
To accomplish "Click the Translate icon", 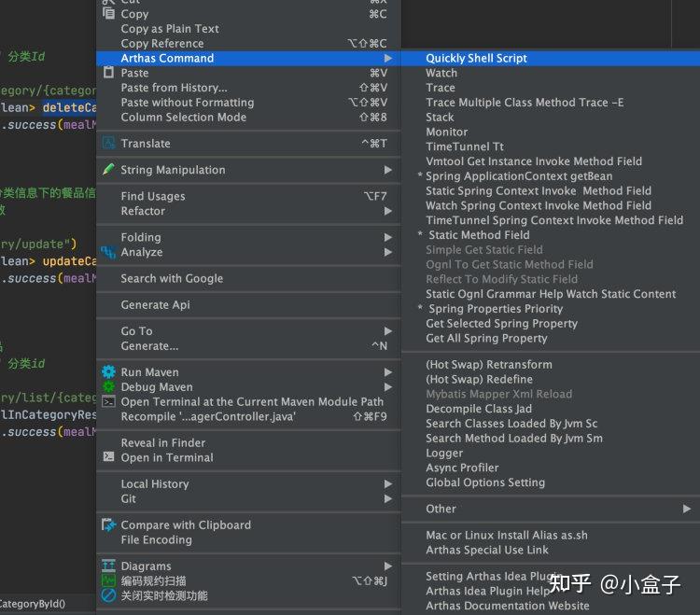I will 108,143.
